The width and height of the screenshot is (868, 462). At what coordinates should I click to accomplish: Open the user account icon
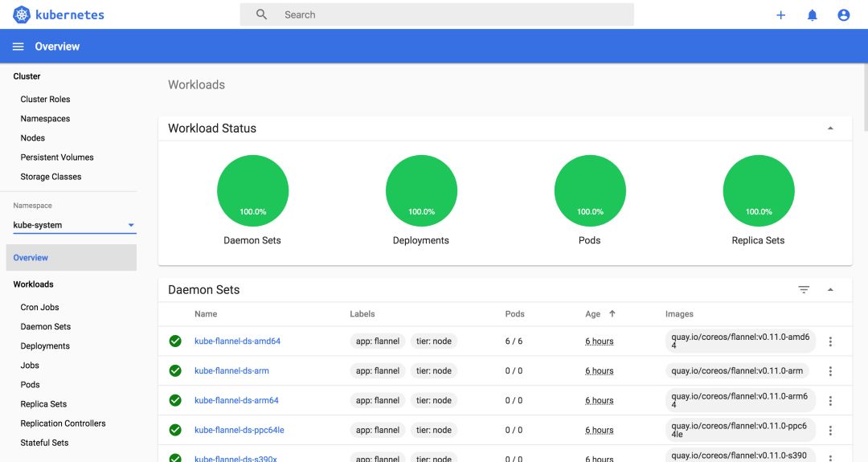pos(844,15)
